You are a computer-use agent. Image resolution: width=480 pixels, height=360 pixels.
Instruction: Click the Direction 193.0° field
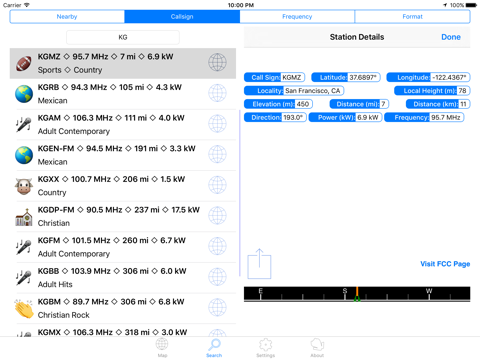[275, 117]
